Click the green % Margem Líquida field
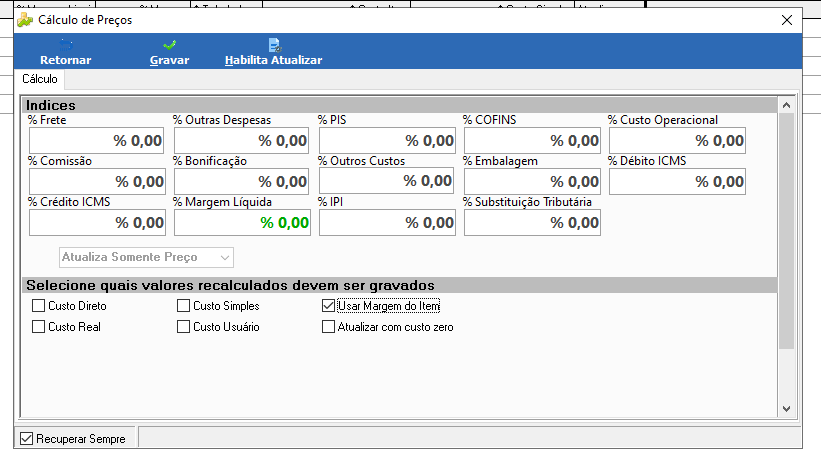The image size is (821, 461). (x=242, y=222)
